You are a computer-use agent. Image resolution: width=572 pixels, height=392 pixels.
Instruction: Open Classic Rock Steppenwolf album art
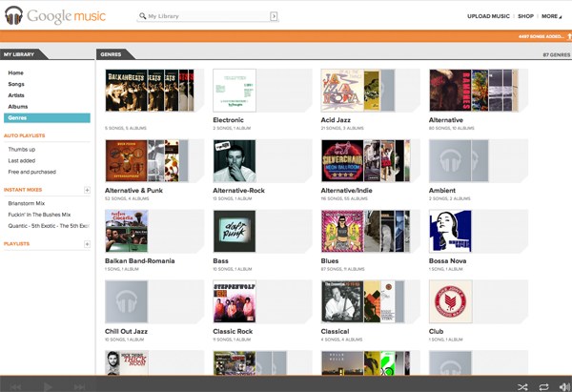point(235,301)
